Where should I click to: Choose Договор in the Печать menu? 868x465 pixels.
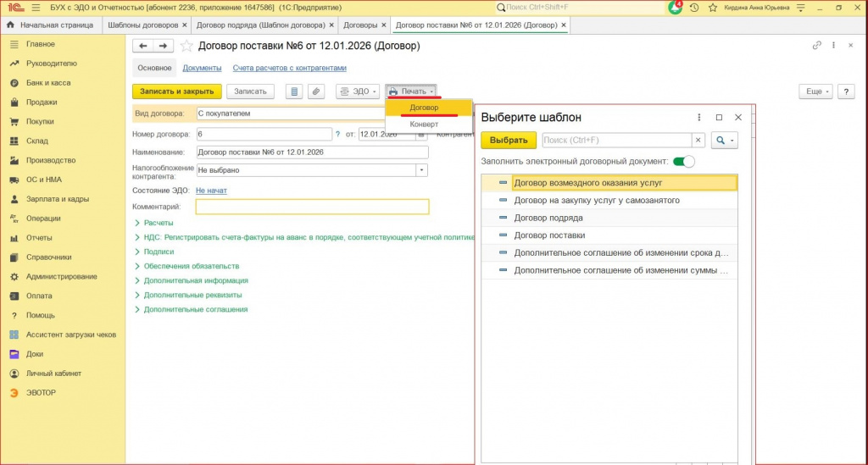pos(424,108)
